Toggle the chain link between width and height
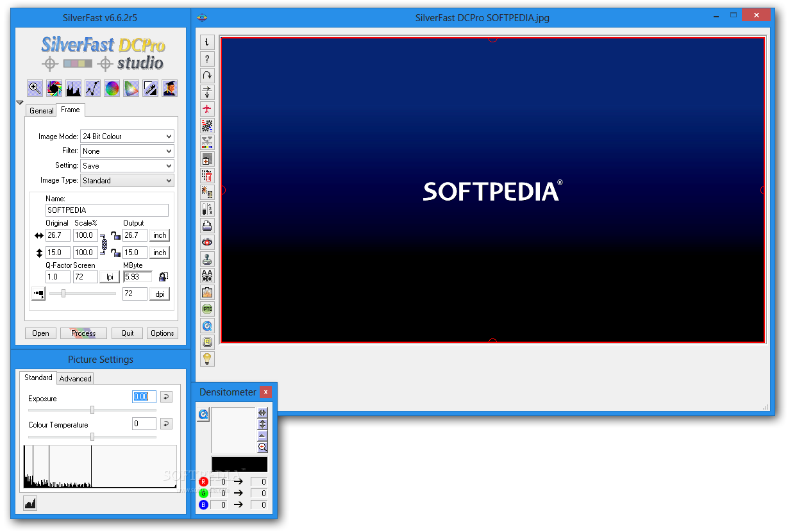Screen dimensions: 788x532 (104, 244)
